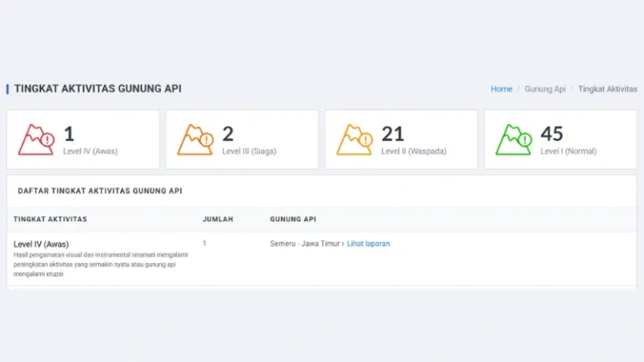The height and width of the screenshot is (362, 644).
Task: Open Gunung Api breadcrumb item
Action: (x=545, y=89)
